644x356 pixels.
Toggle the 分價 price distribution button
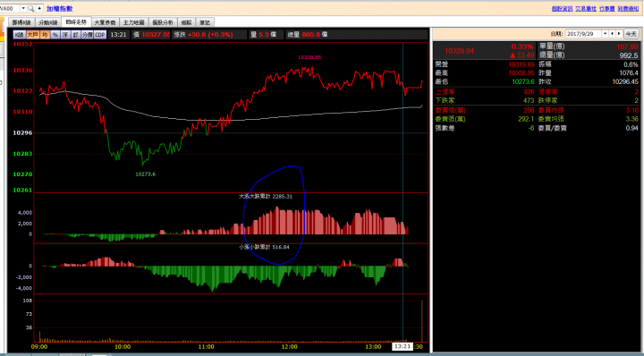(x=87, y=35)
